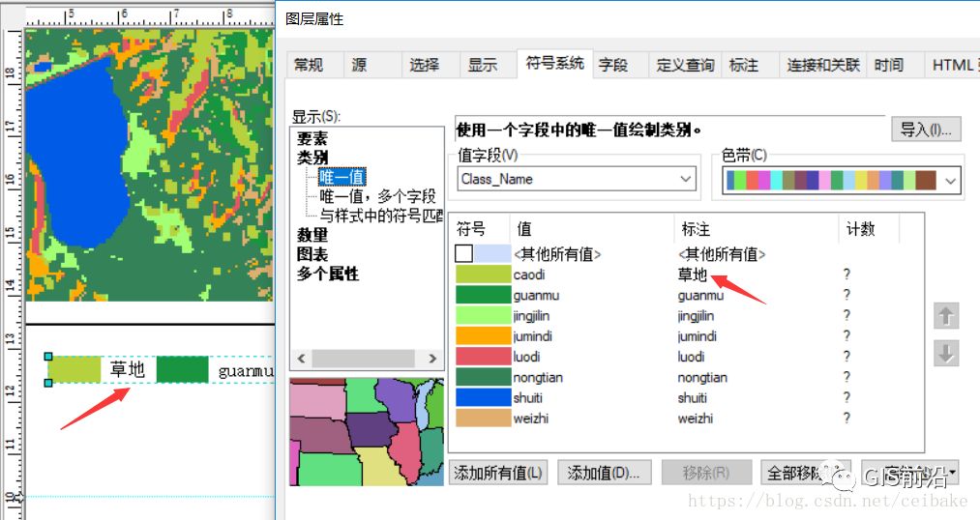980x520 pixels.
Task: Click the guanmu label cell in 标注 column
Action: point(700,295)
